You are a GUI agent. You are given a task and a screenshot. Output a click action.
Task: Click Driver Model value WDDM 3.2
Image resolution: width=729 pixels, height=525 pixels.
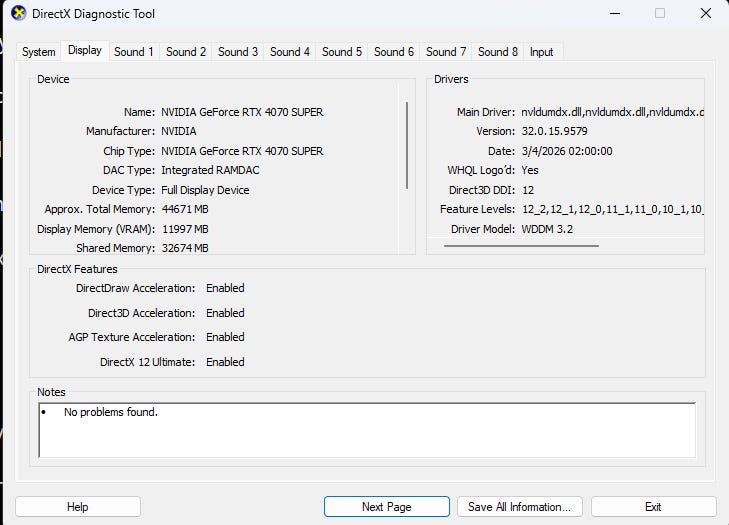pyautogui.click(x=547, y=229)
